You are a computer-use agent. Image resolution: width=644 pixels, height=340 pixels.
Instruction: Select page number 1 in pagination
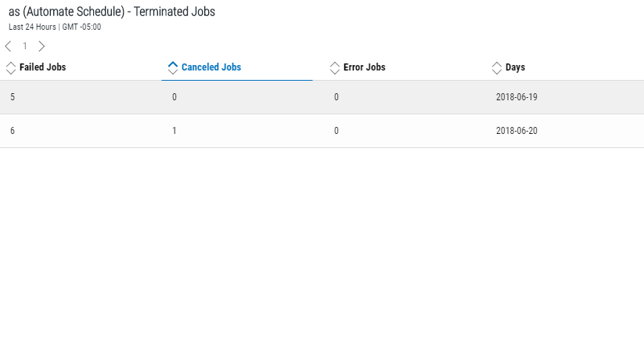(25, 46)
